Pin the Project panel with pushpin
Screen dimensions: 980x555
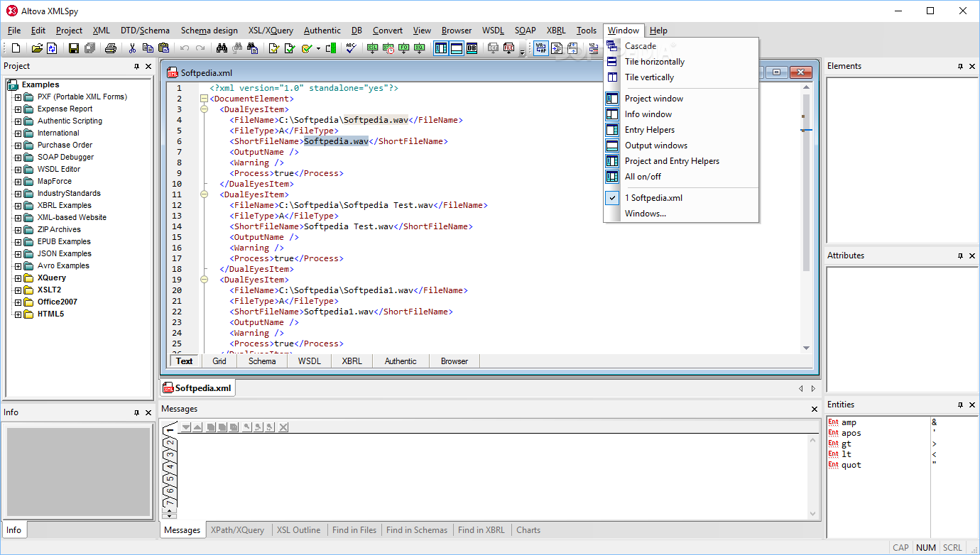pos(137,66)
